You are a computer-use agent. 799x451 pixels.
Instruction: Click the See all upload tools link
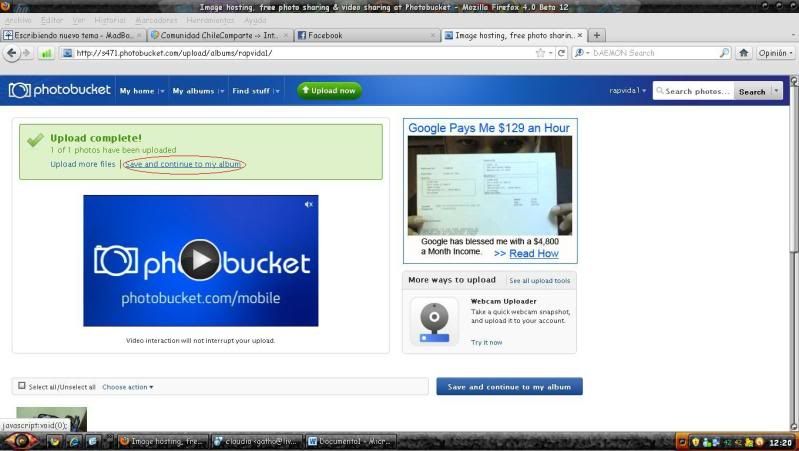540,281
